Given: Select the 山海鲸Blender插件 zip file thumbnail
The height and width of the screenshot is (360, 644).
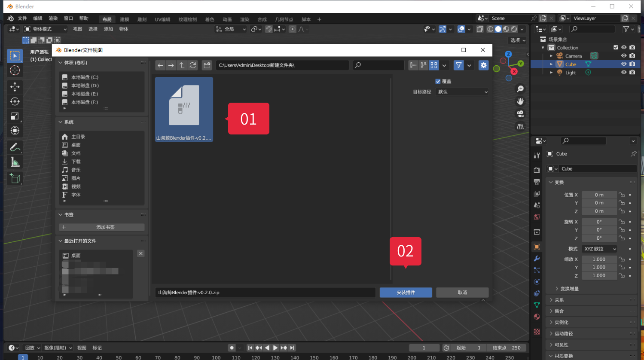Looking at the screenshot, I should click(184, 109).
